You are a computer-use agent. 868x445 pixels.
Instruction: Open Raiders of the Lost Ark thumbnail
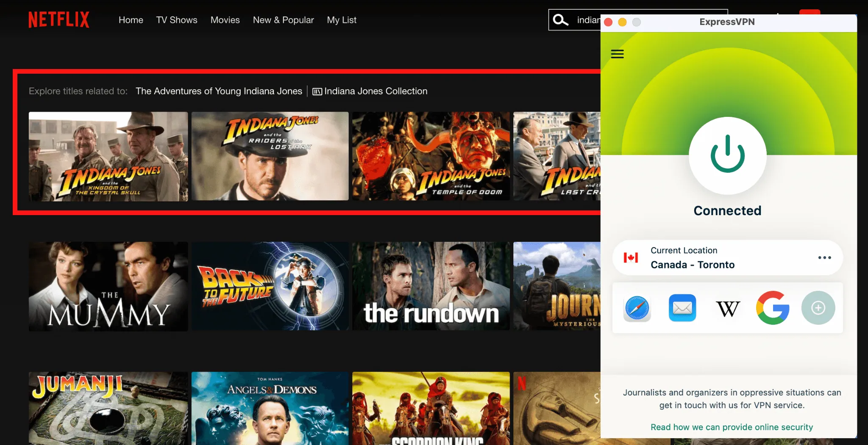[x=270, y=156]
